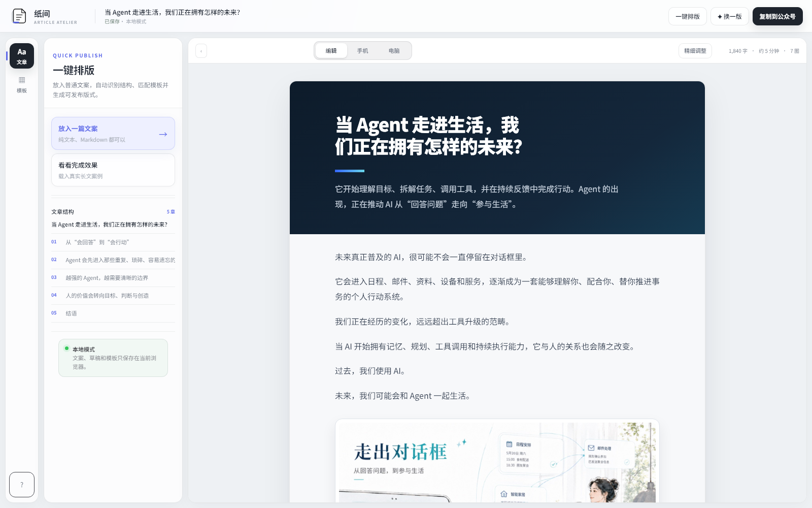Click the 7 图 image count

(795, 51)
